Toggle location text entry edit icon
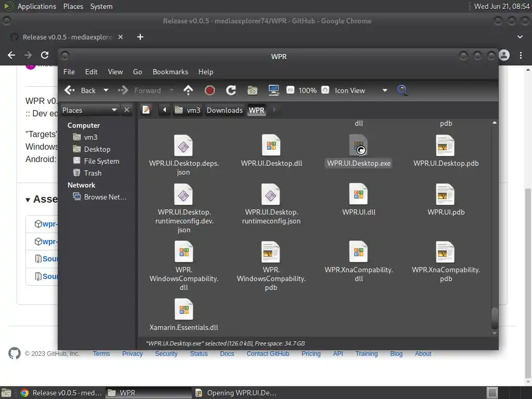Viewport: 532px width, 399px height. pyautogui.click(x=146, y=110)
